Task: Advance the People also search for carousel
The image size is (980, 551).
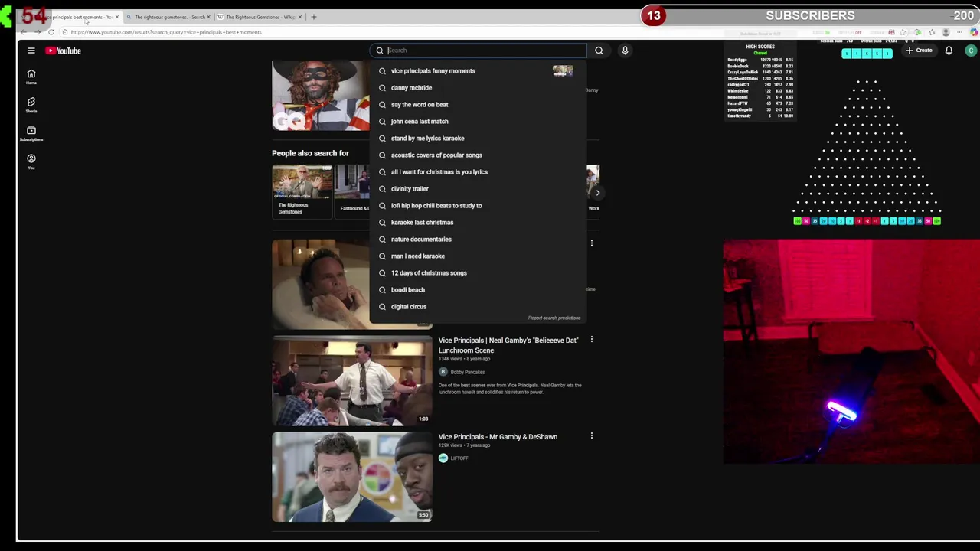Action: pyautogui.click(x=597, y=193)
